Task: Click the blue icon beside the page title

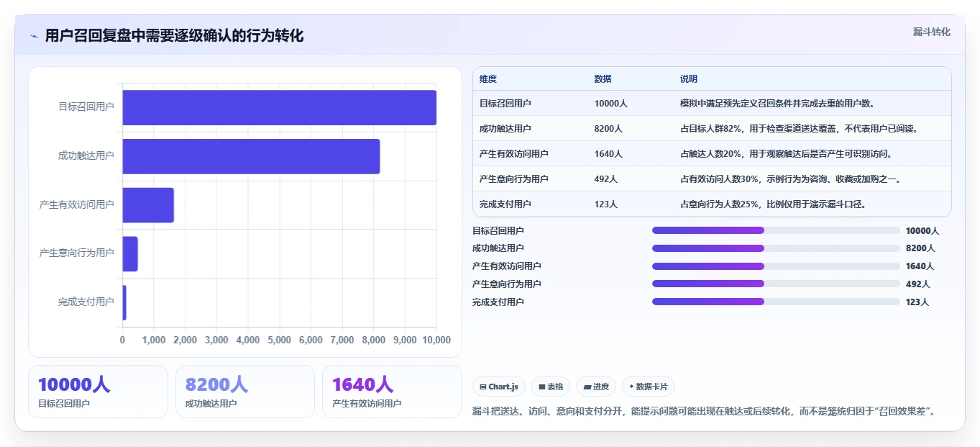Action: point(34,36)
